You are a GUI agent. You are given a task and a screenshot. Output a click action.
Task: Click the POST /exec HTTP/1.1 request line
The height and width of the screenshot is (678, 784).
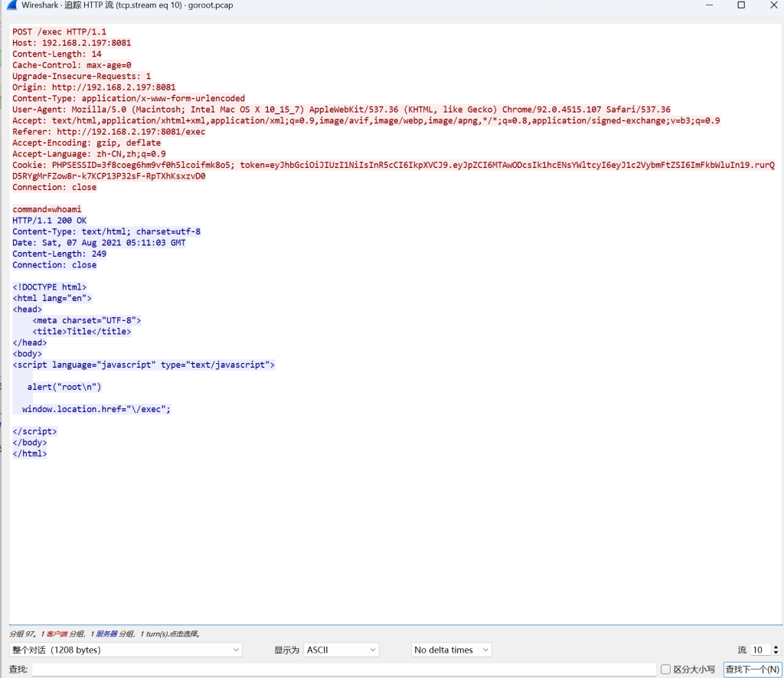click(59, 32)
